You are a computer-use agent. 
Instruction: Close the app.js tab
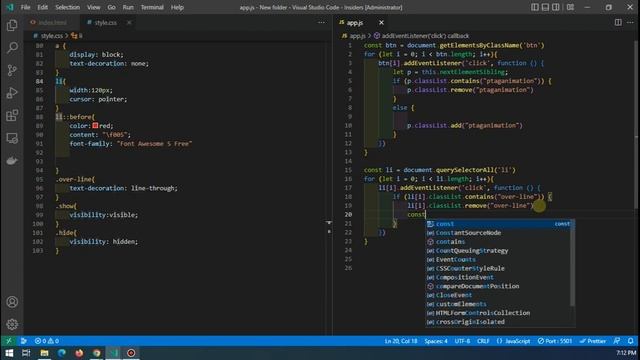click(x=381, y=22)
